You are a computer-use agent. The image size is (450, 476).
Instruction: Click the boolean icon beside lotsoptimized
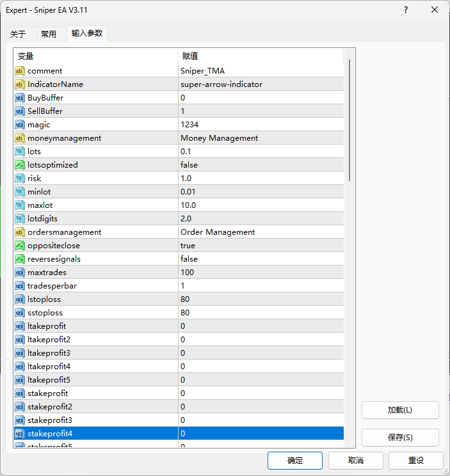20,165
